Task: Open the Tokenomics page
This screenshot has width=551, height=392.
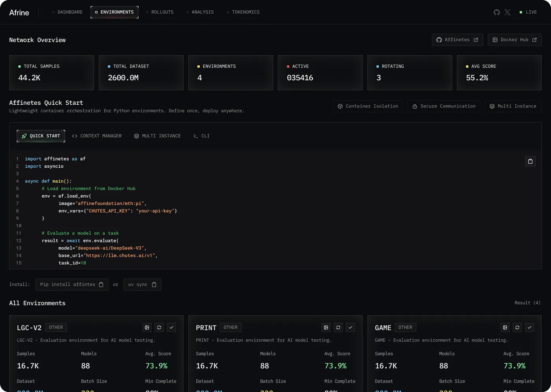Action: (x=243, y=12)
